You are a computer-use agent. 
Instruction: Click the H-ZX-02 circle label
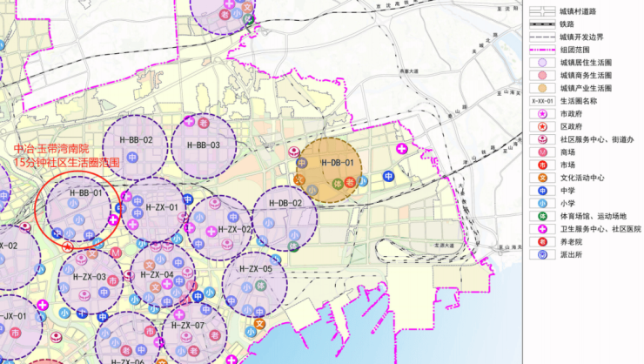[x=234, y=229]
